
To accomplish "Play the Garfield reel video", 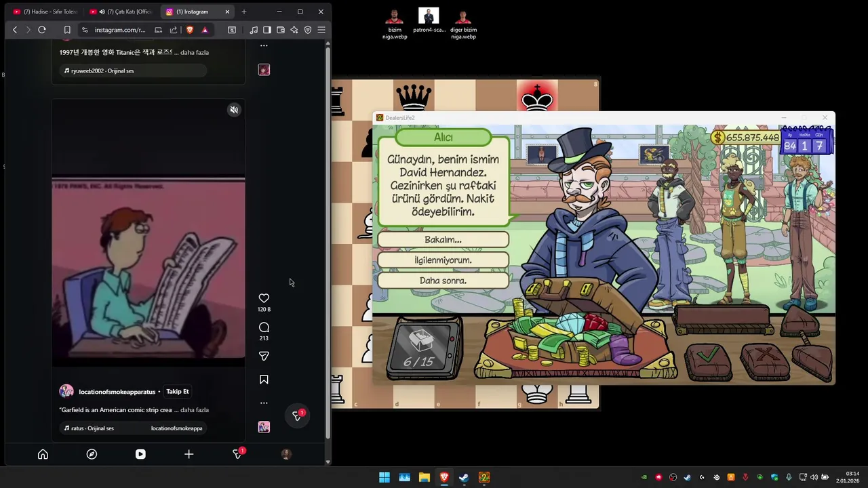I will pyautogui.click(x=149, y=268).
